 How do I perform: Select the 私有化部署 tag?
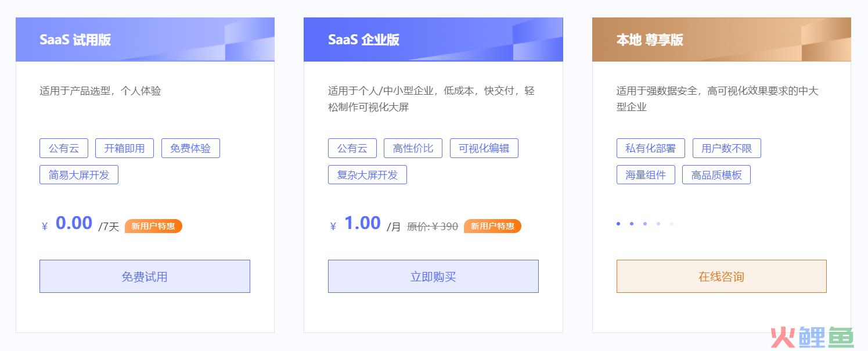coord(651,148)
